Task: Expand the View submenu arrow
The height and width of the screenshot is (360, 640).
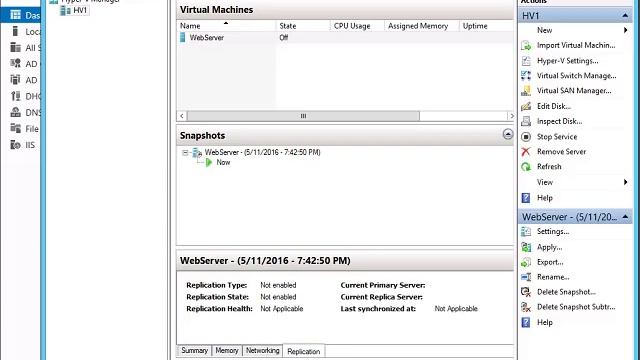Action: [626, 182]
